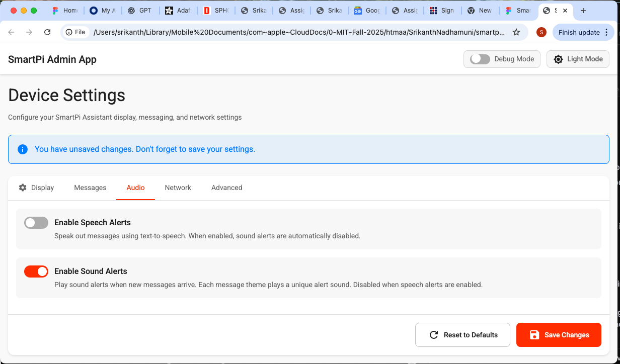Reload the current page
Screen dimensions: 620x364
[47, 32]
